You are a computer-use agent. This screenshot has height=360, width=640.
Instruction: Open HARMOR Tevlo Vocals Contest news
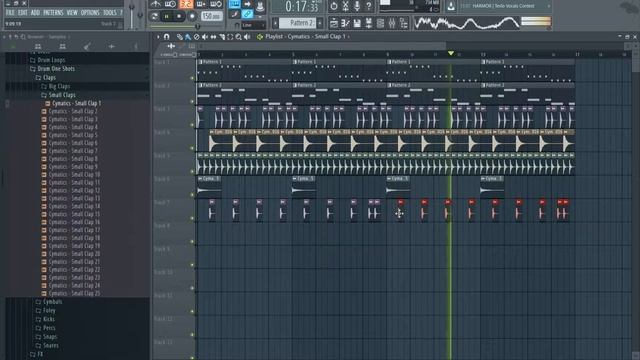coord(504,6)
